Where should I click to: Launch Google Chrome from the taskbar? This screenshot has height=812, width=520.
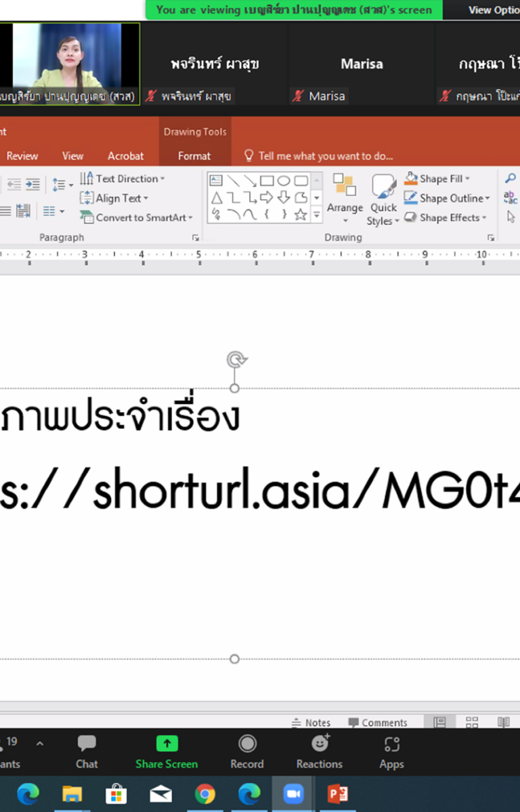204,794
